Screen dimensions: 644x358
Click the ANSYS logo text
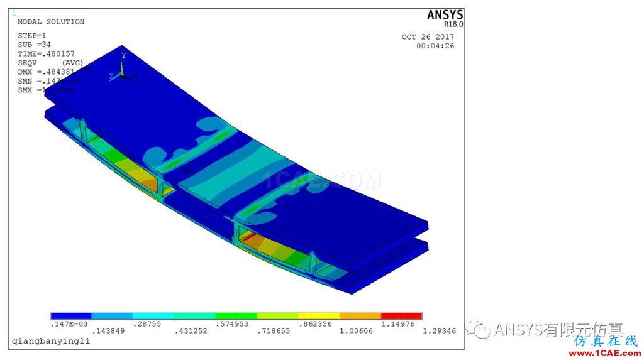click(445, 15)
